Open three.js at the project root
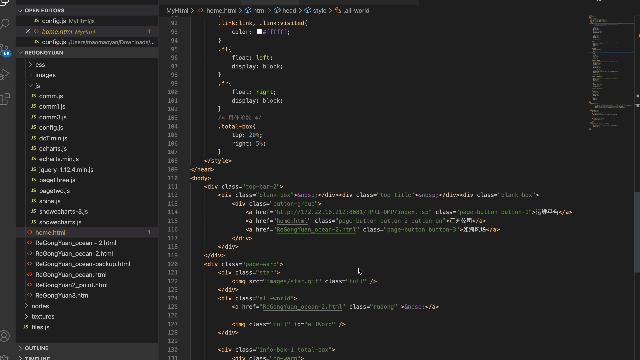This screenshot has width=640, height=360. (40, 327)
